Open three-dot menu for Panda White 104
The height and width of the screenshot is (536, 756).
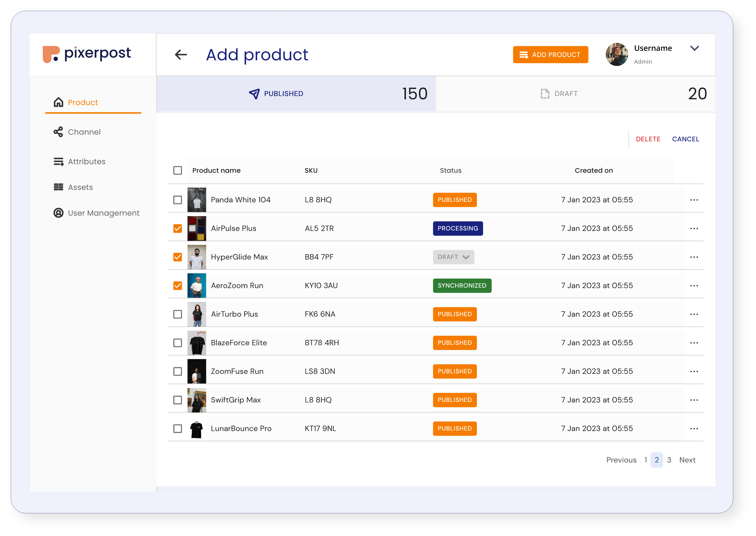(x=694, y=200)
